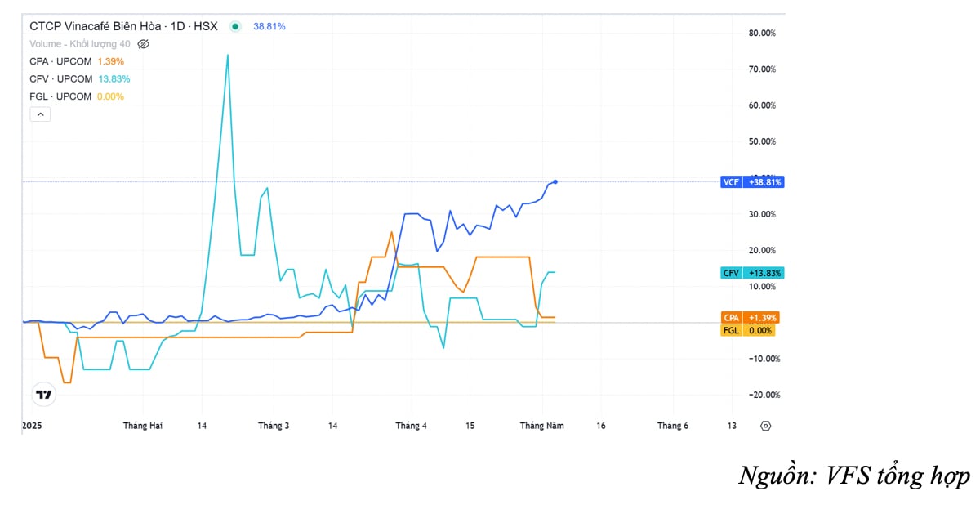Image resolution: width=980 pixels, height=505 pixels.
Task: Select the FGL · UPCOM legend row
Action: click(77, 96)
